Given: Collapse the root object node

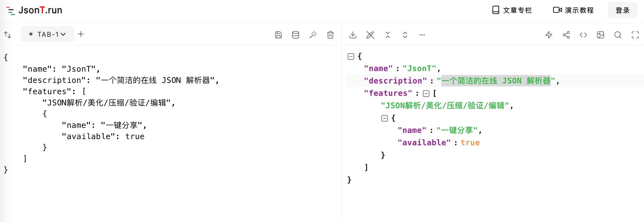Looking at the screenshot, I should [351, 56].
